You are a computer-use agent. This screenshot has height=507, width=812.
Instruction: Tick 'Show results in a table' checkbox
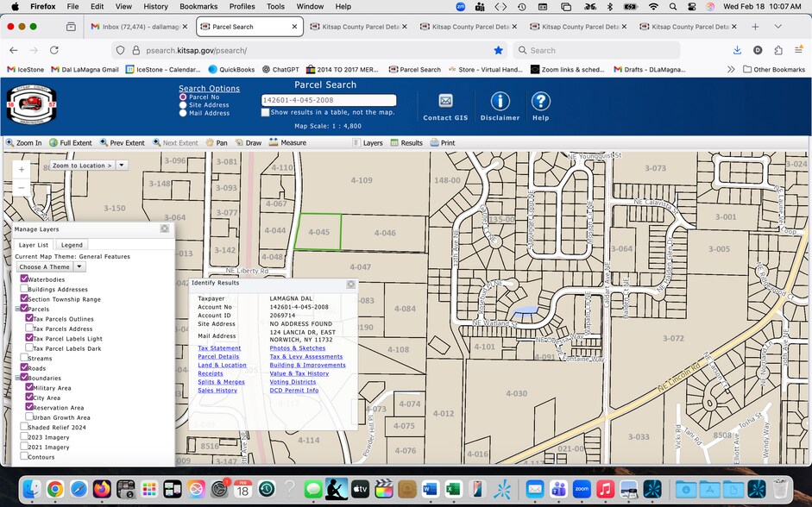pyautogui.click(x=266, y=112)
